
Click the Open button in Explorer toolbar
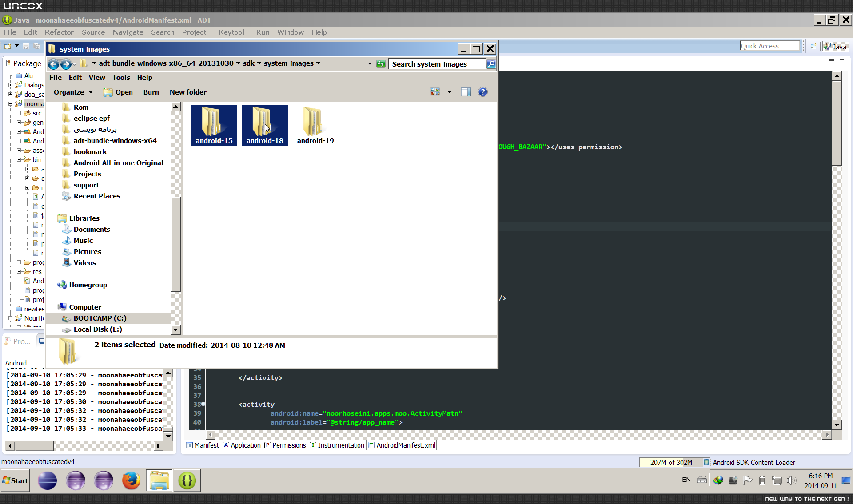coord(118,92)
